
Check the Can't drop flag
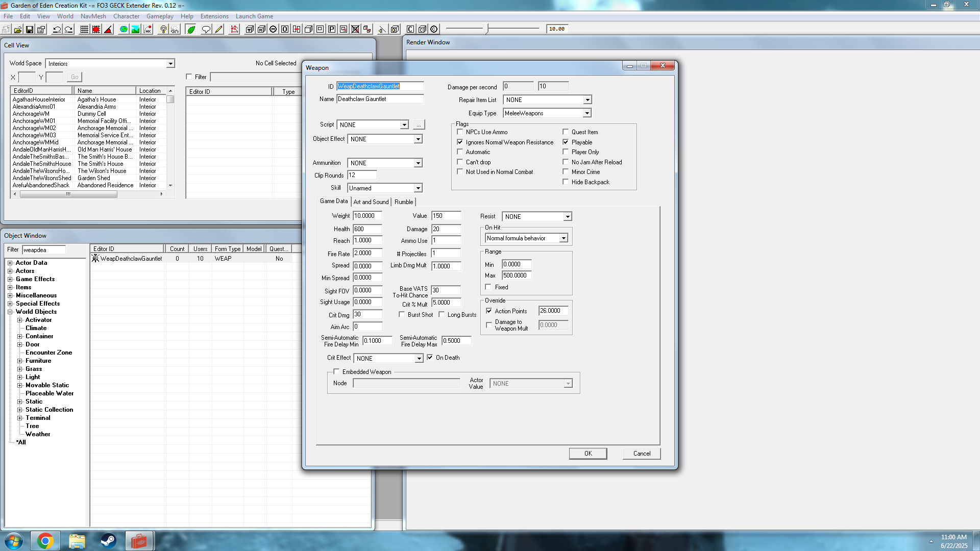coord(460,162)
